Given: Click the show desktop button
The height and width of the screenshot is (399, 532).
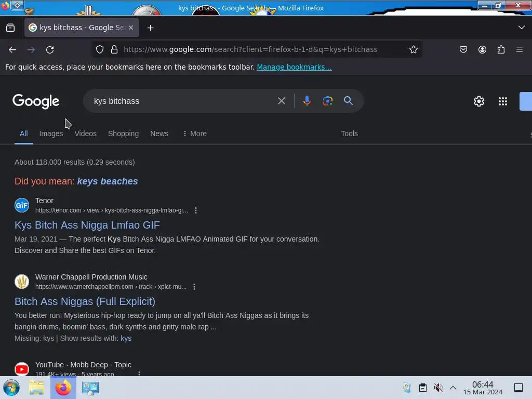Looking at the screenshot, I should pyautogui.click(x=518, y=388).
